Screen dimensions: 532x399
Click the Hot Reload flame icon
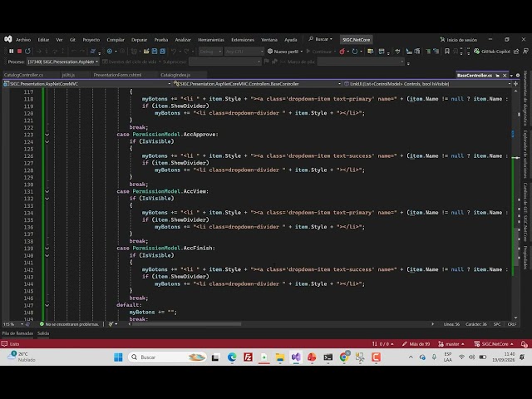tap(342, 52)
